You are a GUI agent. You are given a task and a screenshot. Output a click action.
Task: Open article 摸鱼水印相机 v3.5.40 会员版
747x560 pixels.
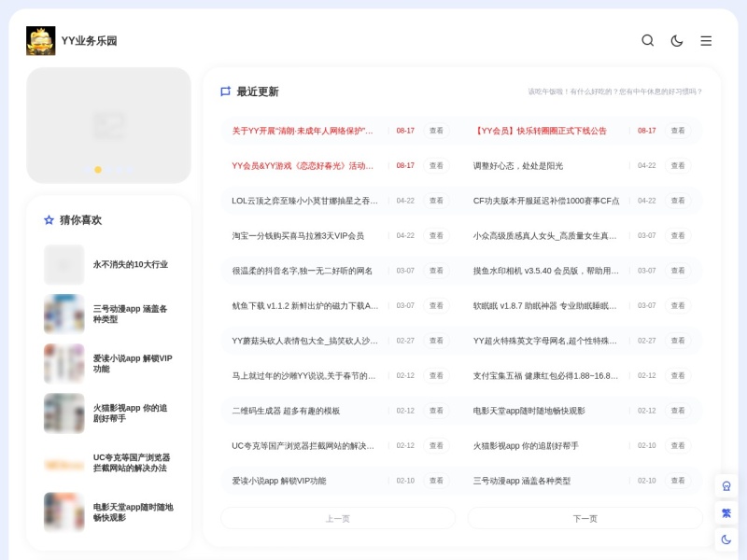(546, 271)
